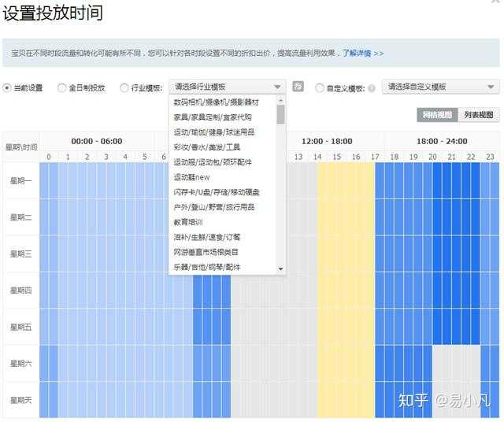This screenshot has height=422, width=504.
Task: Select the 全日制投放 radio option
Action: pos(62,87)
